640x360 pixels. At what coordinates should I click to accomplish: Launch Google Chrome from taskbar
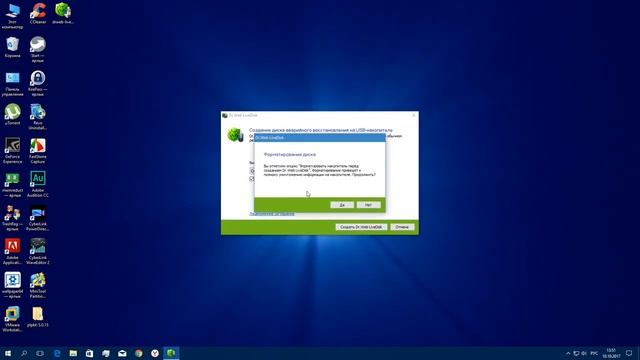tap(138, 353)
